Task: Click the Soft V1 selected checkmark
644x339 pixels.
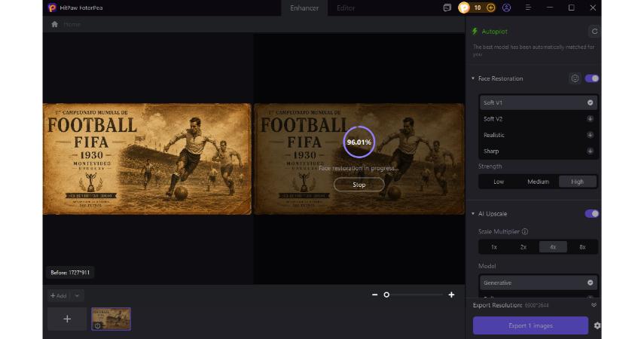Action: coord(591,102)
